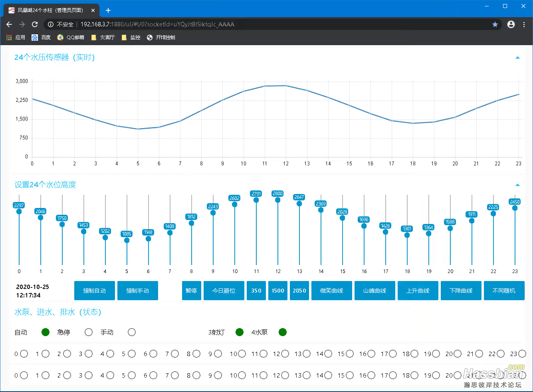Open 灾害厅 bookmark folder

point(103,38)
